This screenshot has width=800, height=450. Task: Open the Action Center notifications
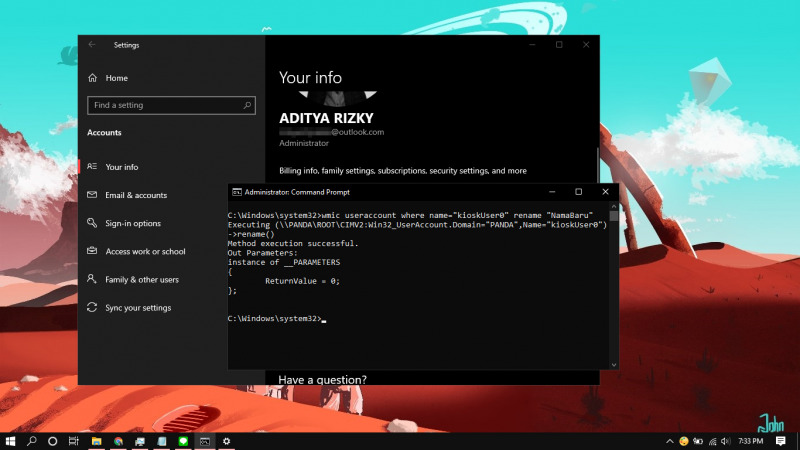[x=781, y=441]
